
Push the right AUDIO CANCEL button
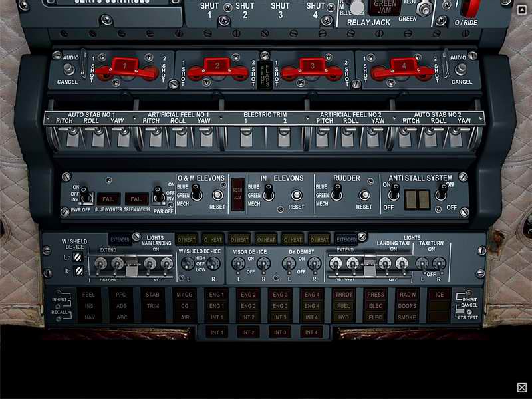point(460,69)
